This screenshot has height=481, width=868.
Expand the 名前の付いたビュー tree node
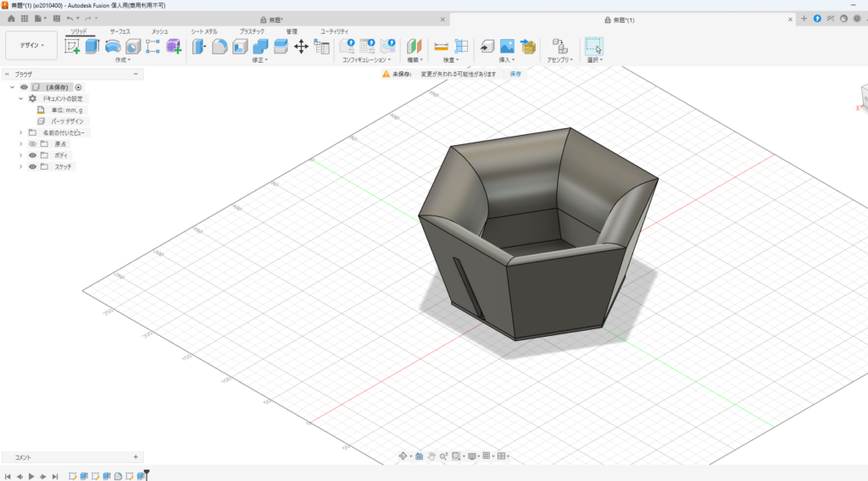(21, 132)
